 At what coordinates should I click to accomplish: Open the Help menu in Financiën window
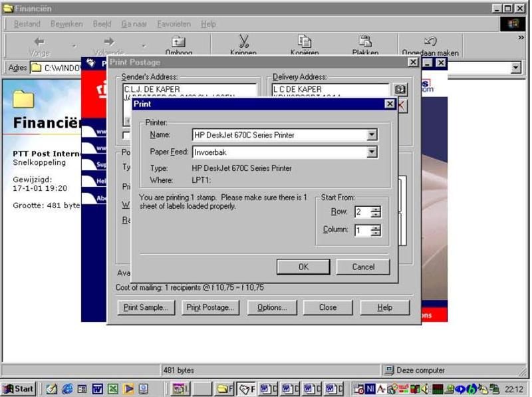[208, 24]
